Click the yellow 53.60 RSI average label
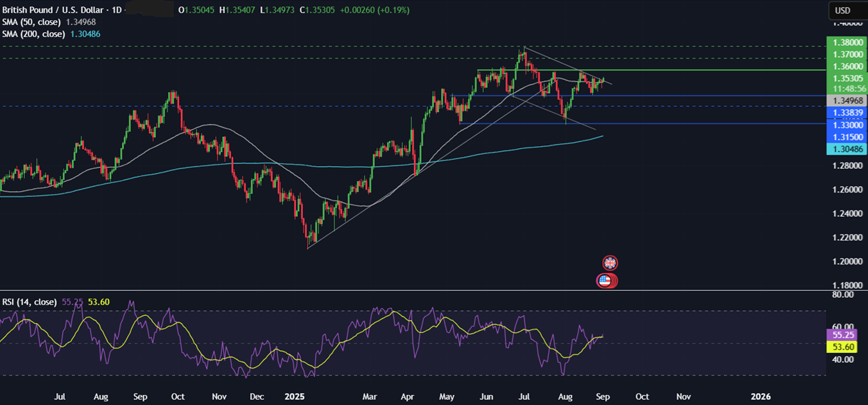 843,346
